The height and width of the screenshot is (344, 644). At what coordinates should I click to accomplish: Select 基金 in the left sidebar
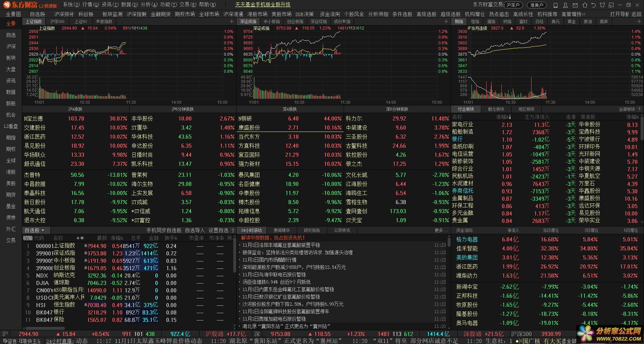[11, 206]
